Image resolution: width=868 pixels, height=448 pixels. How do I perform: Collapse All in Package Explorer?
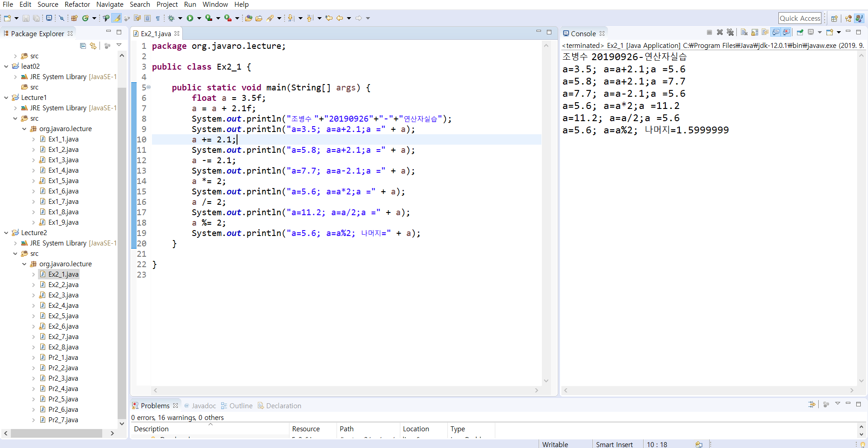point(83,46)
